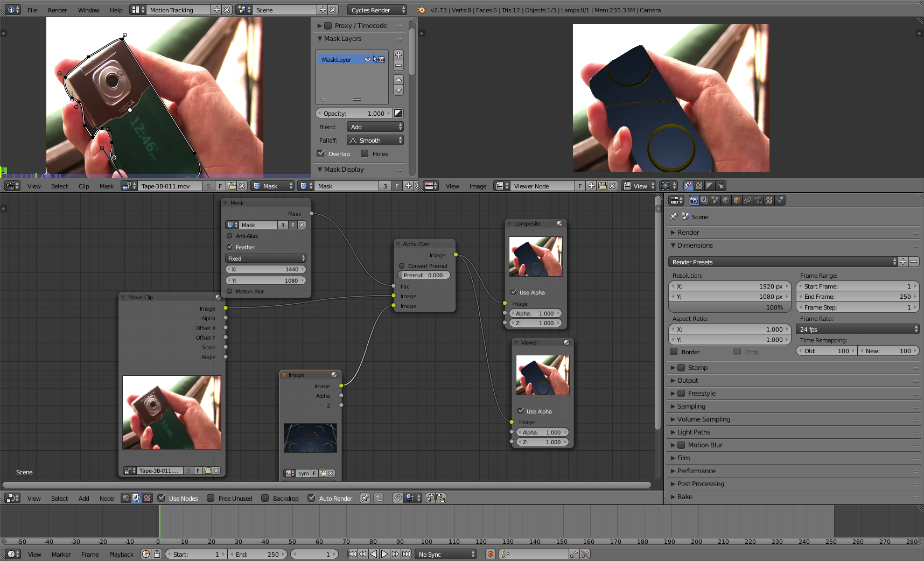This screenshot has width=924, height=561.
Task: Enable Motion Blur in the Mask node
Action: 230,291
